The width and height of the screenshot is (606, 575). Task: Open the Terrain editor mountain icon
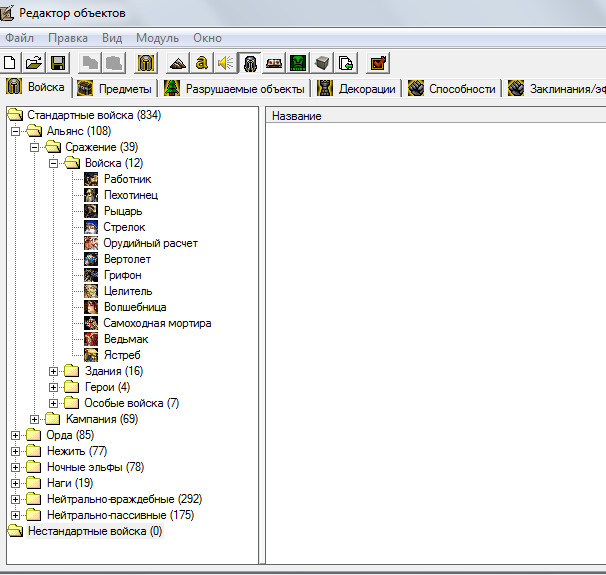pyautogui.click(x=178, y=63)
